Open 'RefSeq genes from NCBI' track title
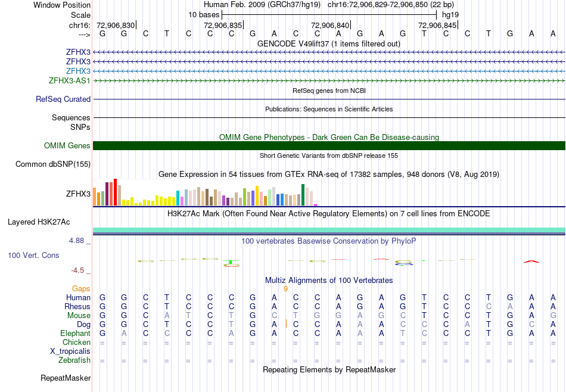This screenshot has width=566, height=392. coord(329,91)
